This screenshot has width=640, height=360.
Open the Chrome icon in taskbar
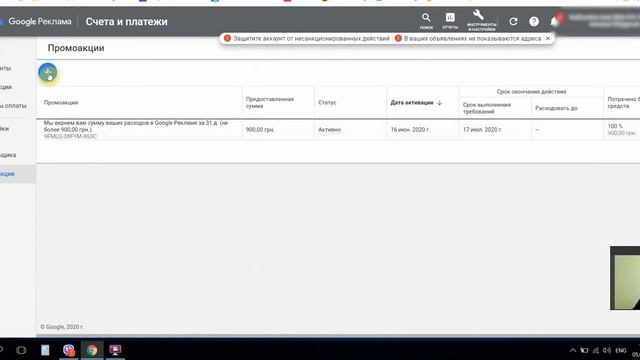click(x=92, y=350)
